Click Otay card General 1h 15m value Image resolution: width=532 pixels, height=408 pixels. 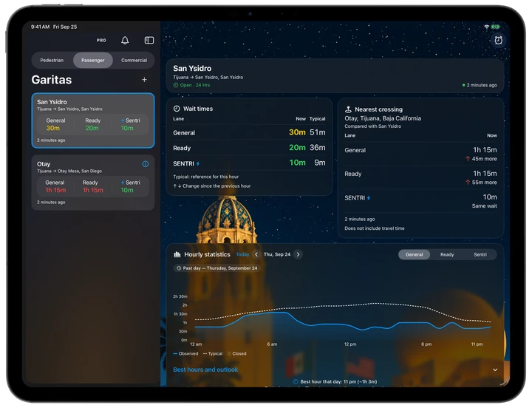[x=55, y=190]
